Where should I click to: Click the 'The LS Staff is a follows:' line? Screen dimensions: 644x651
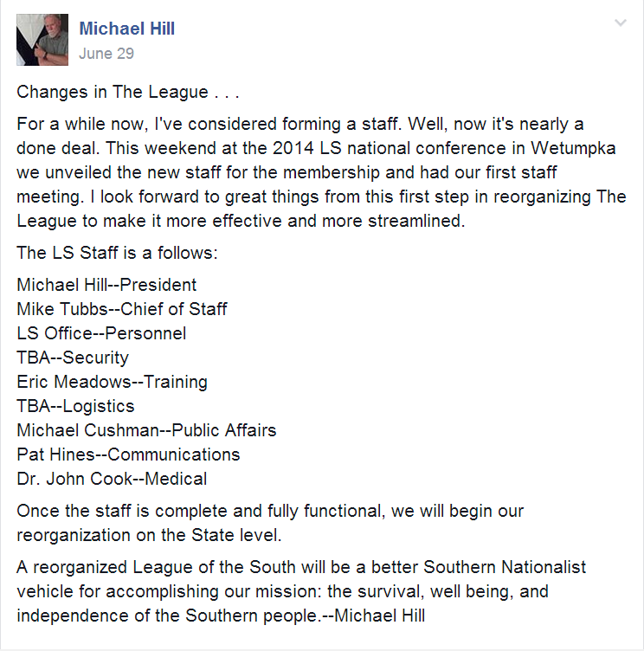pos(117,253)
